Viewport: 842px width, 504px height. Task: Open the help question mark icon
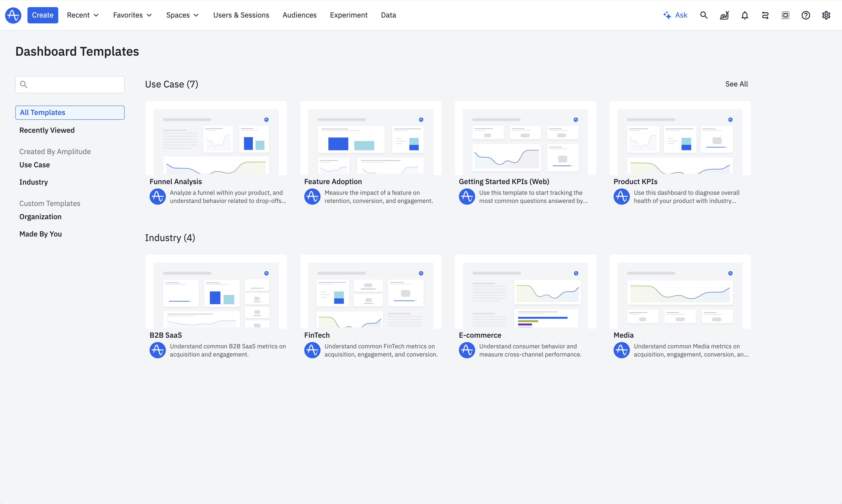pos(806,15)
